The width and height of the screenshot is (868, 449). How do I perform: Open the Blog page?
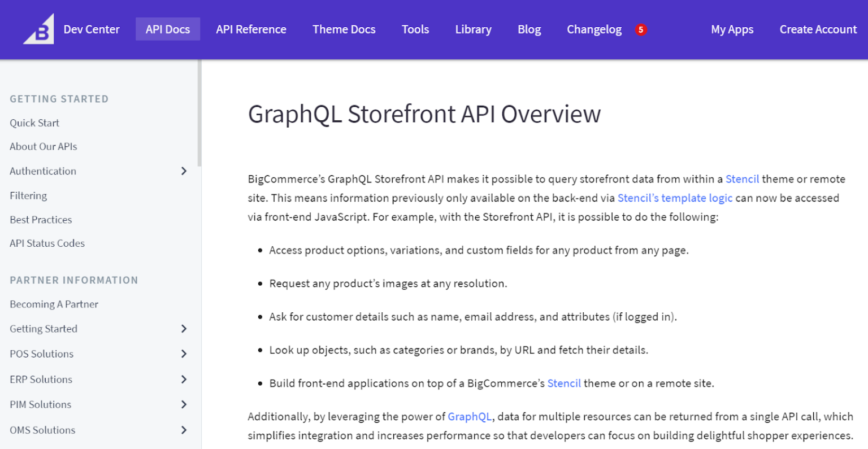pos(529,29)
